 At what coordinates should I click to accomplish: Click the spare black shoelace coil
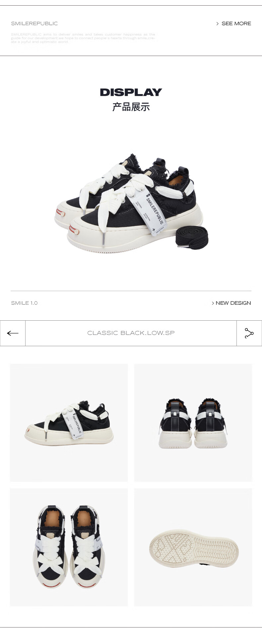coord(192,238)
